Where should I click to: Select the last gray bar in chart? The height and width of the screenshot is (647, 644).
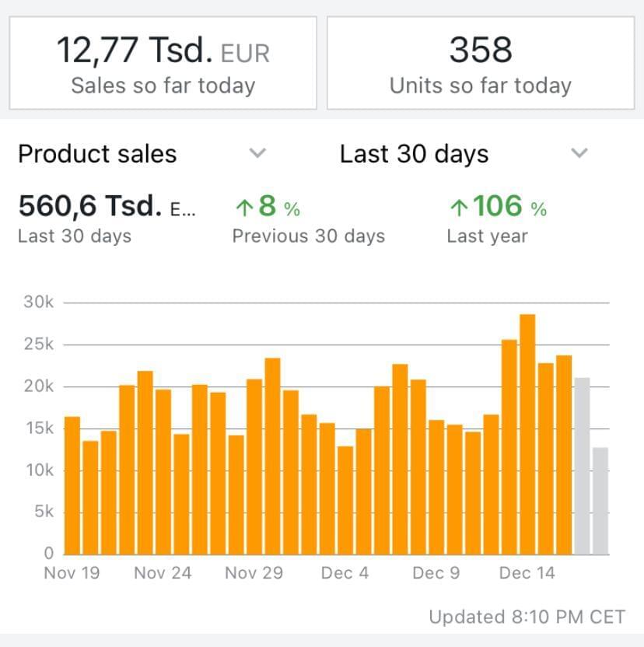(x=600, y=501)
